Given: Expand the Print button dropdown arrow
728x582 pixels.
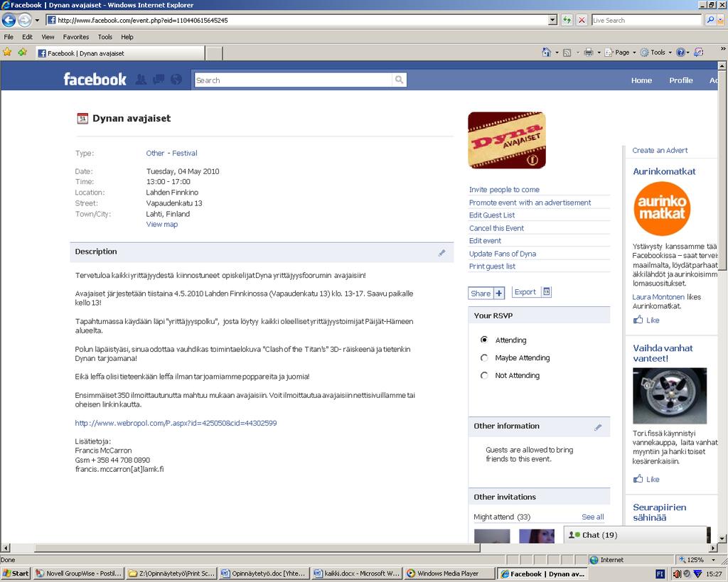Looking at the screenshot, I should 599,53.
